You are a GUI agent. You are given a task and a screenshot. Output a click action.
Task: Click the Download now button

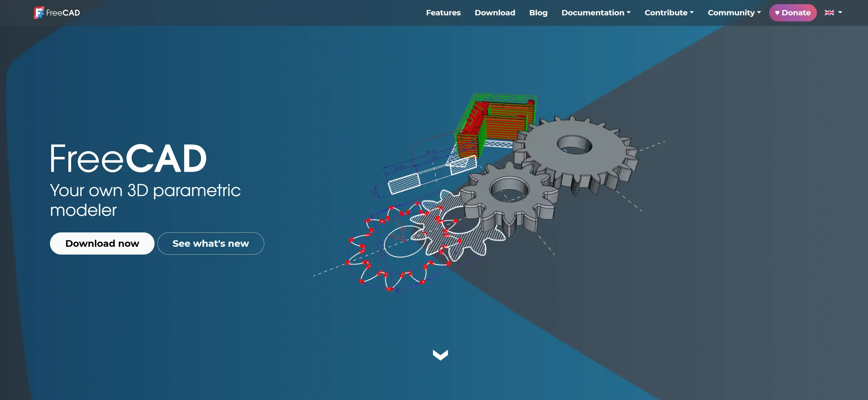pos(102,243)
